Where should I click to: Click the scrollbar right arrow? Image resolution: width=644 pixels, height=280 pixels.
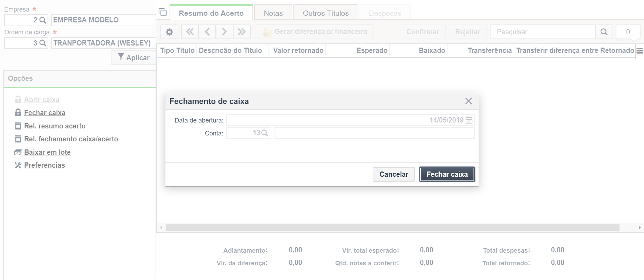tap(639, 228)
